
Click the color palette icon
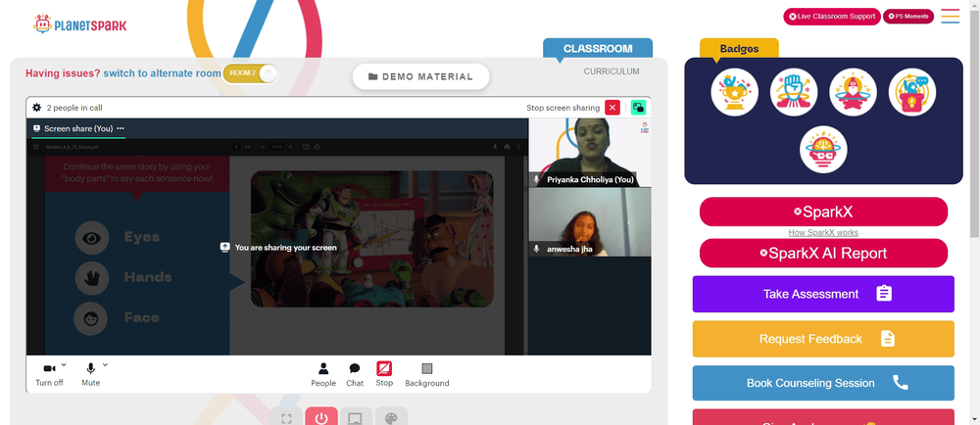[x=391, y=418]
